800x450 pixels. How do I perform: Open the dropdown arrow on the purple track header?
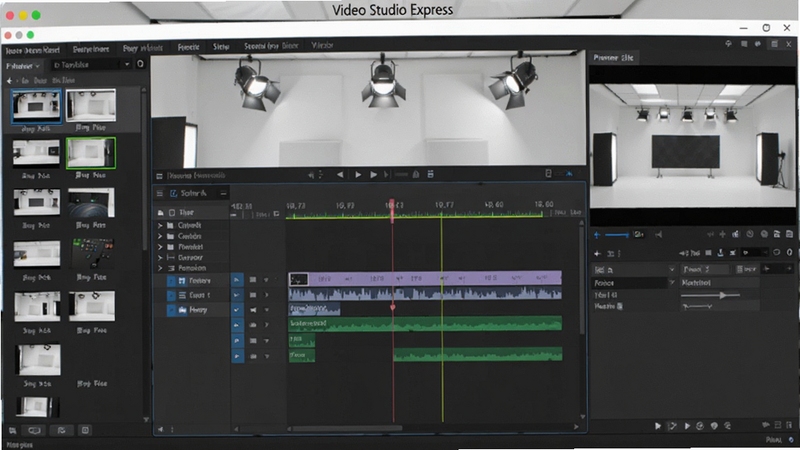(266, 280)
